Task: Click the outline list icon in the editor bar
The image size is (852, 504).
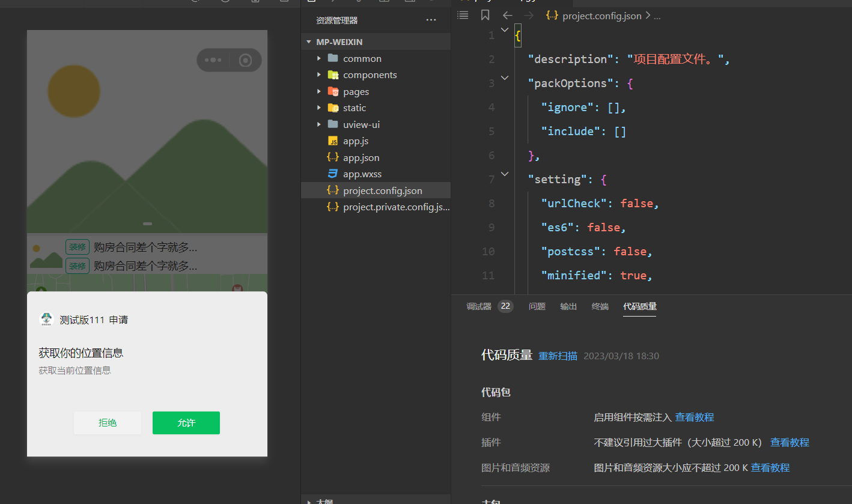Action: [463, 16]
